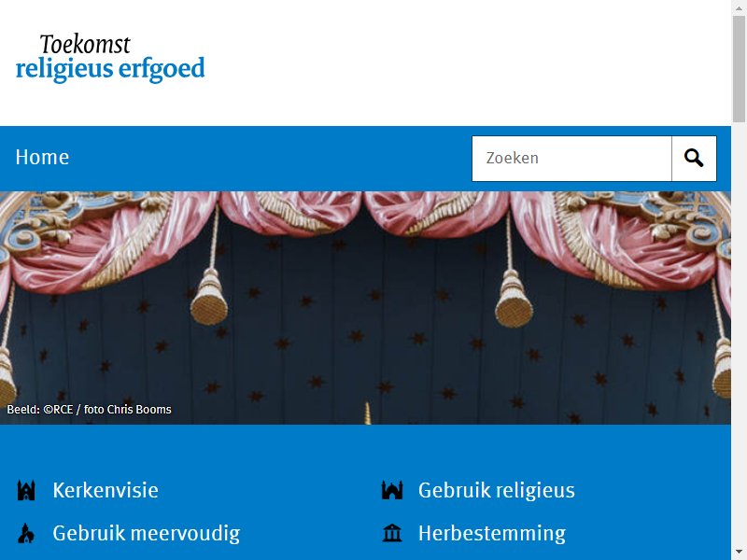The width and height of the screenshot is (747, 560).
Task: Open the Herbestemming link
Action: tap(492, 533)
